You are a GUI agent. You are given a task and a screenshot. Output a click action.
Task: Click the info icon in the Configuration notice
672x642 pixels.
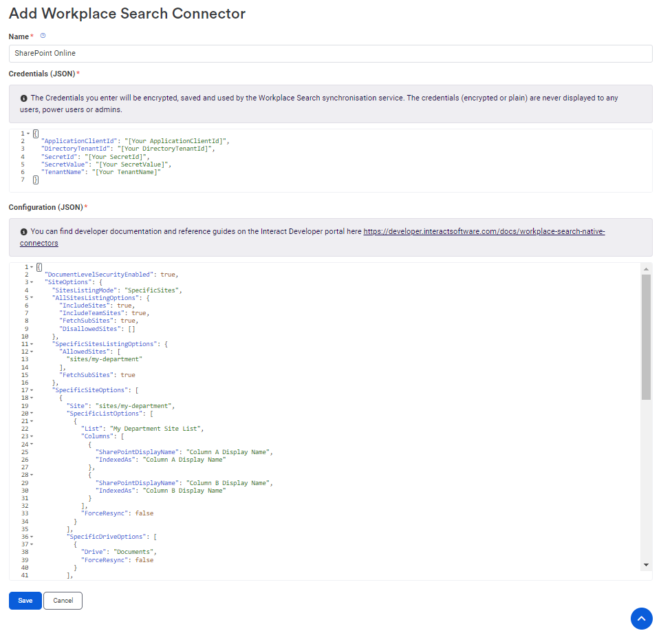[24, 232]
